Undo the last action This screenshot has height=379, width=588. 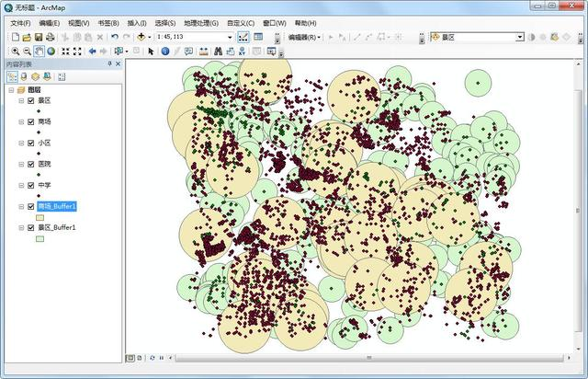115,37
